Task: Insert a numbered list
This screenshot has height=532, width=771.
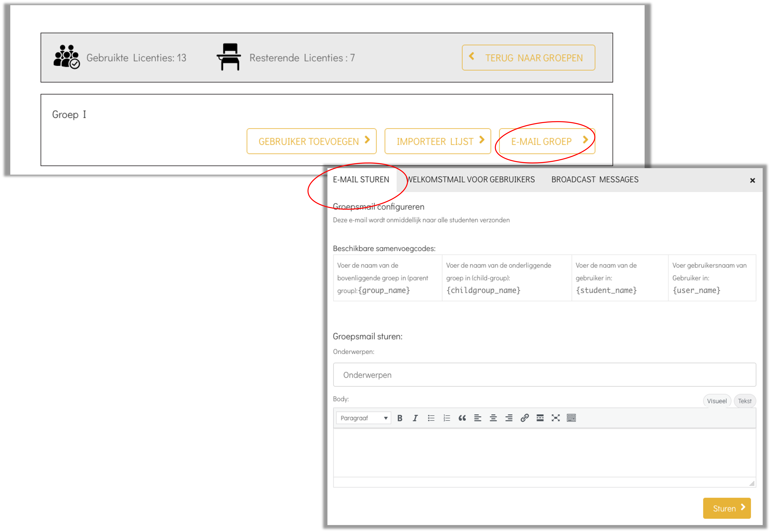Action: pos(447,418)
